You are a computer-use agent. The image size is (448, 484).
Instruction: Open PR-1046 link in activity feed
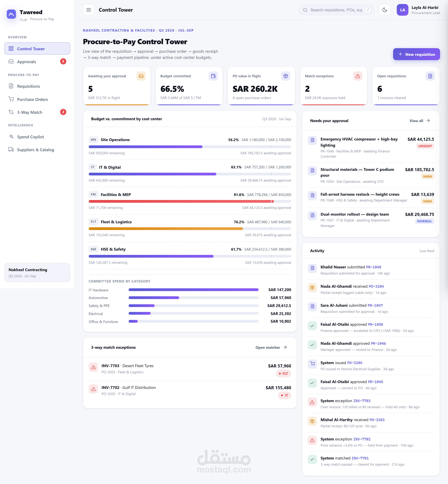(378, 344)
